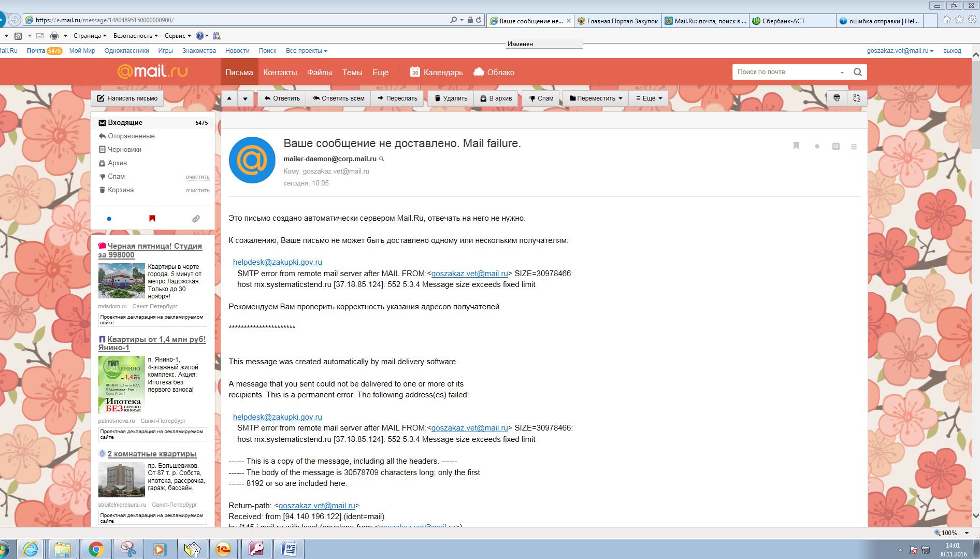
Task: Open the Calendar from the top bar
Action: coord(436,72)
